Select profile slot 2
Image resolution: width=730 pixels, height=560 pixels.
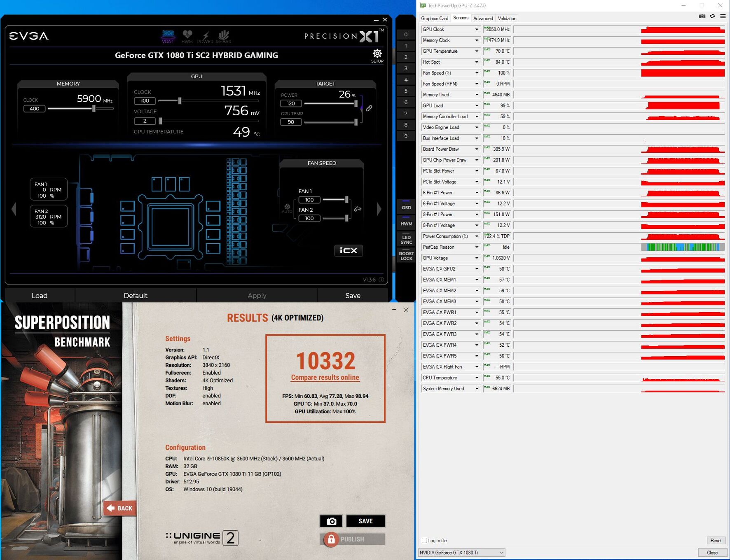pyautogui.click(x=406, y=57)
